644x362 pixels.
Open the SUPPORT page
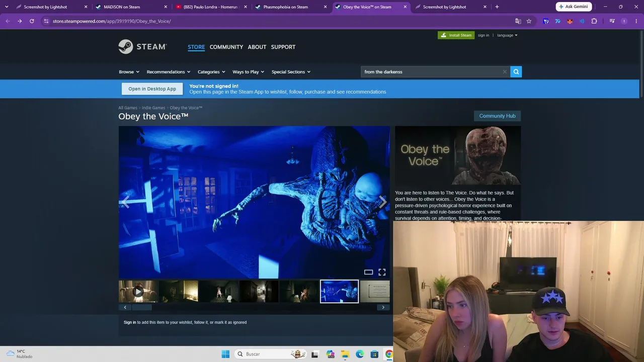tap(283, 47)
